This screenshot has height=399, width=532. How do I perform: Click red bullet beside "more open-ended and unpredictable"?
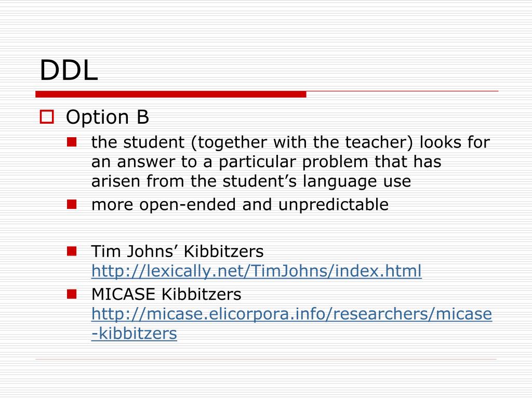pos(72,204)
